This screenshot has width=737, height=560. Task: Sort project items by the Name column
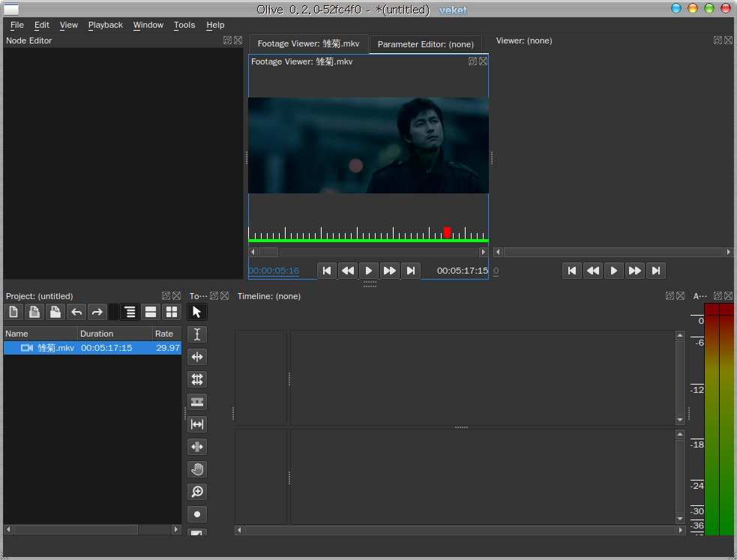(40, 334)
